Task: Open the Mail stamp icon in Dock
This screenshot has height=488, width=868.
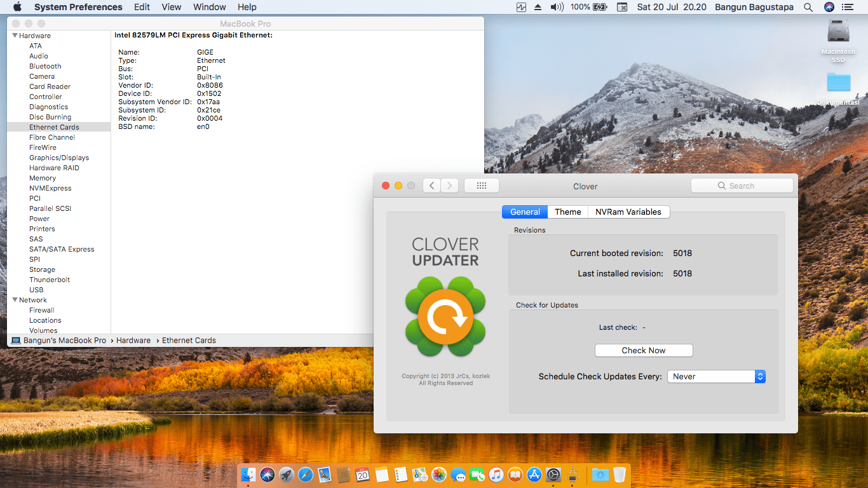Action: coord(325,475)
